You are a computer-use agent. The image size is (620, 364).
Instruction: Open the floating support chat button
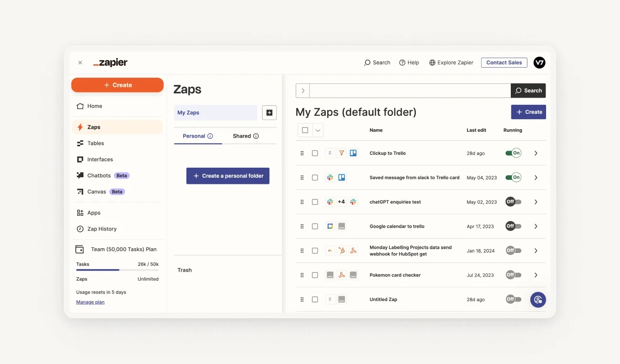tap(538, 300)
